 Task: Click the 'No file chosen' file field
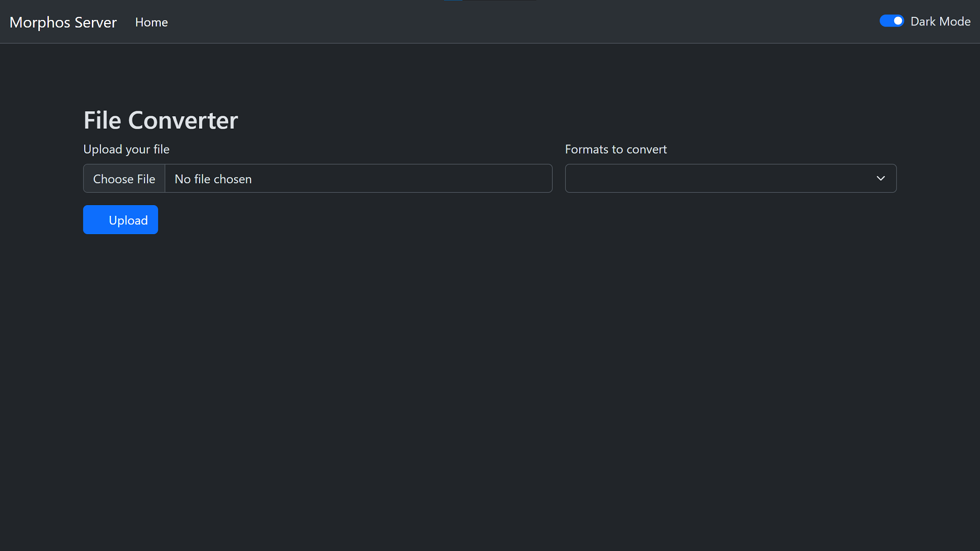coord(357,179)
